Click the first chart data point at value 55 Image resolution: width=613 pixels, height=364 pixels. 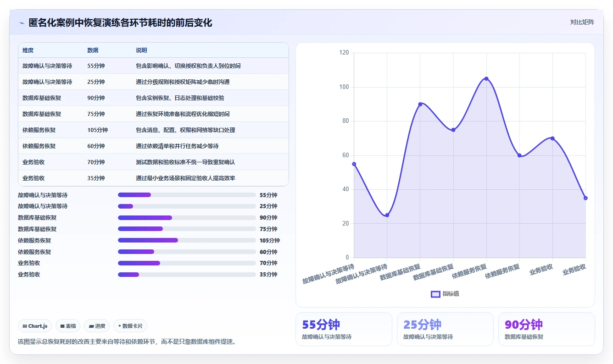[x=354, y=164]
